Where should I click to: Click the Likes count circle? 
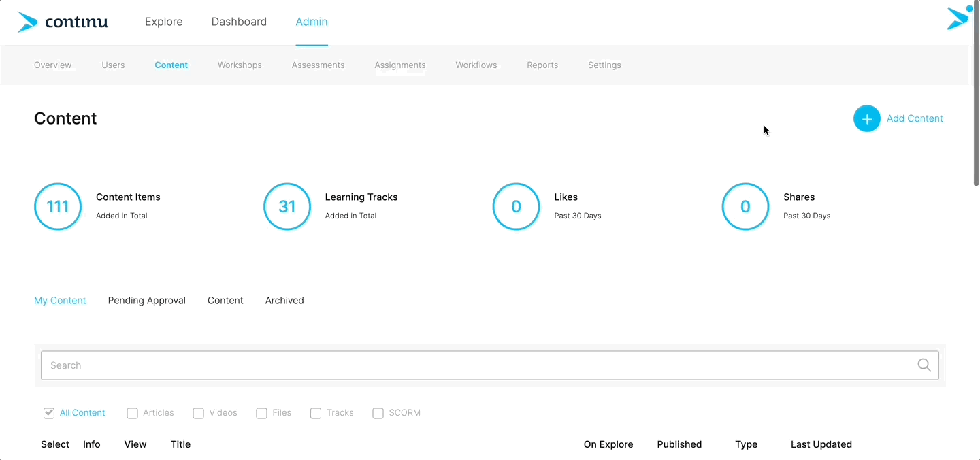point(516,206)
